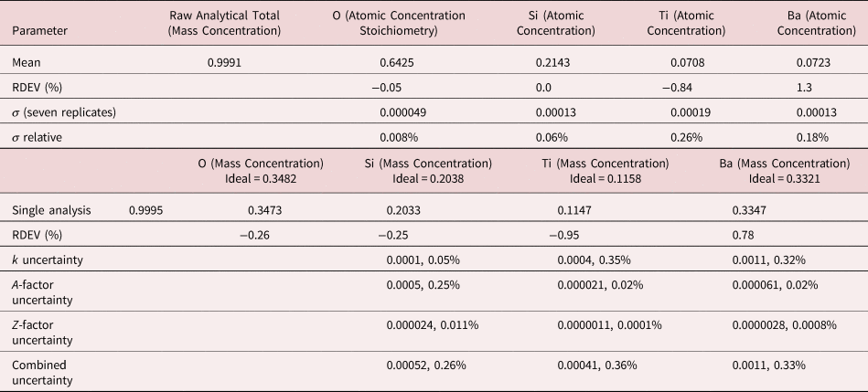Viewport: 868px width, 392px height.
Task: Click the "σ (seven replicates)" row label
Action: click(64, 111)
